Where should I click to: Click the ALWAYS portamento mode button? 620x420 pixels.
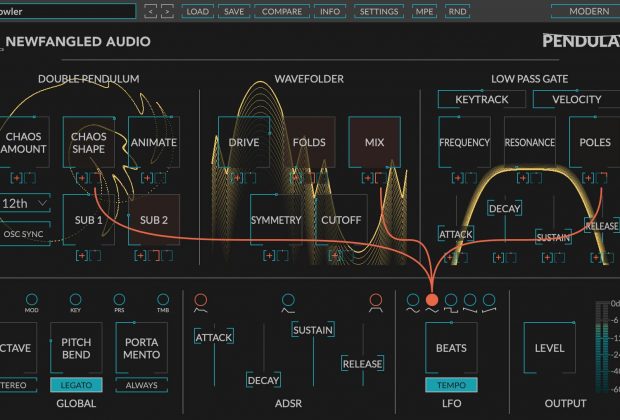141,385
